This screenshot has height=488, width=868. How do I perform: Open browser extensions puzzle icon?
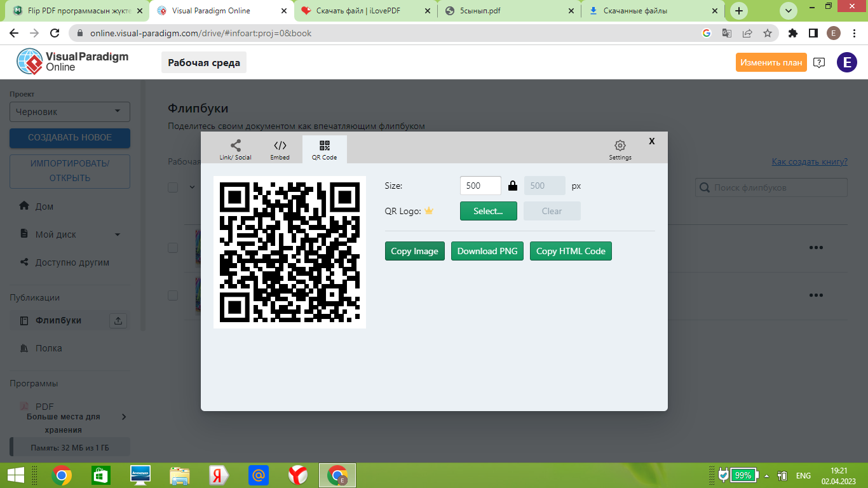pos(792,33)
